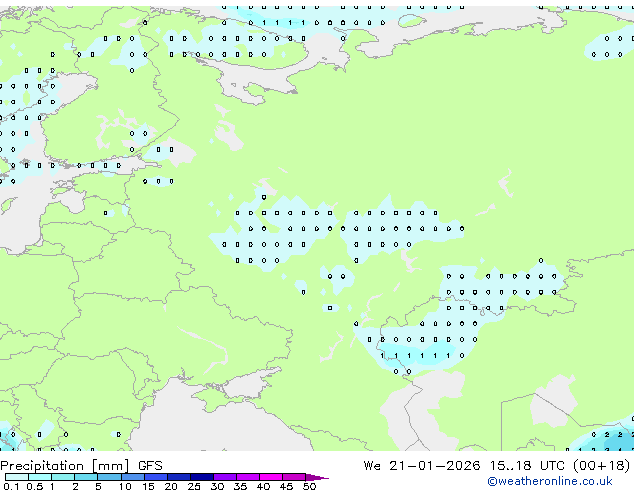Viewport: 634px width, 490px height.
Task: Click the above-50 mm legend arrow tip
Action: pyautogui.click(x=317, y=477)
